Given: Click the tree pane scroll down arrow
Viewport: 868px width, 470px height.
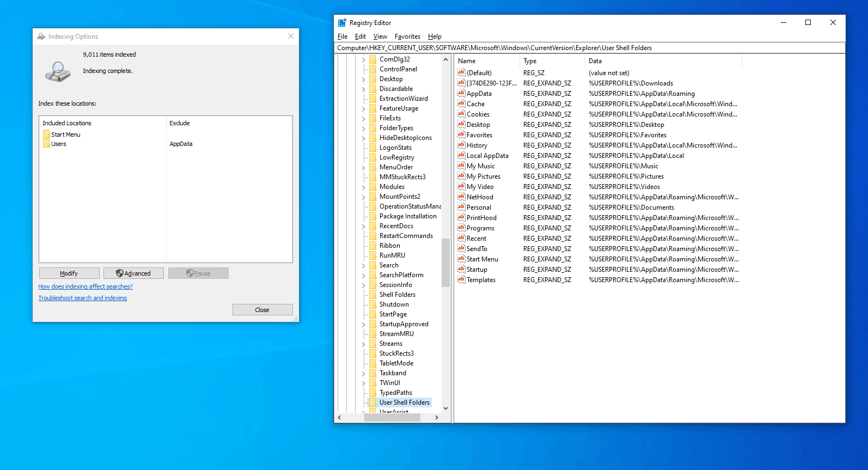Looking at the screenshot, I should pos(445,408).
